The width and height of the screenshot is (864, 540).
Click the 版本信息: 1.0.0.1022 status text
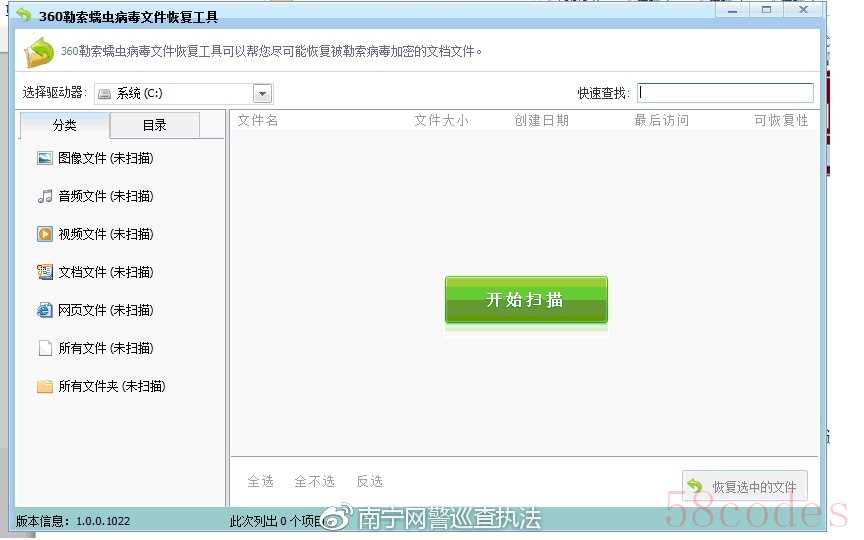73,521
